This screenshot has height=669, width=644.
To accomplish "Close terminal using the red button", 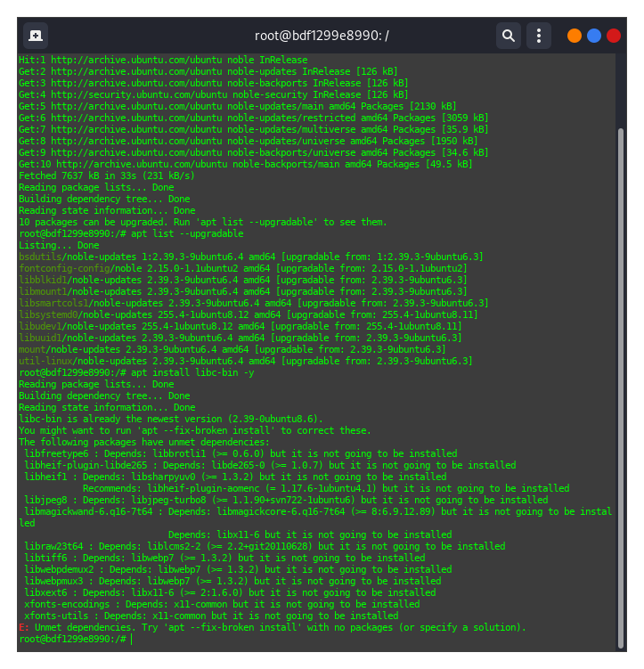I will pyautogui.click(x=614, y=36).
